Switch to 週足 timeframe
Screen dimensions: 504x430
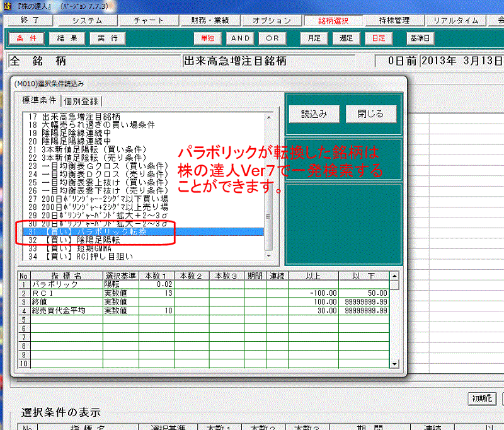pos(346,38)
